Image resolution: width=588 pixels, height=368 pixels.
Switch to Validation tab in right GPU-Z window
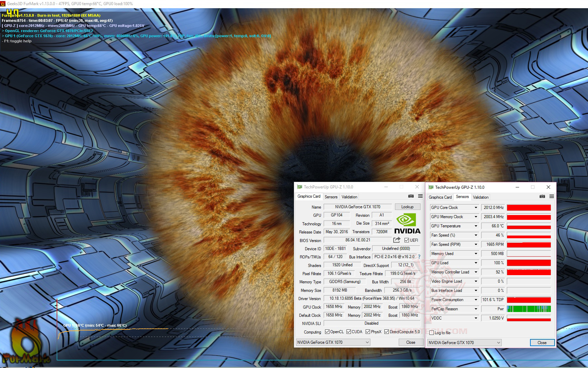[x=481, y=197]
